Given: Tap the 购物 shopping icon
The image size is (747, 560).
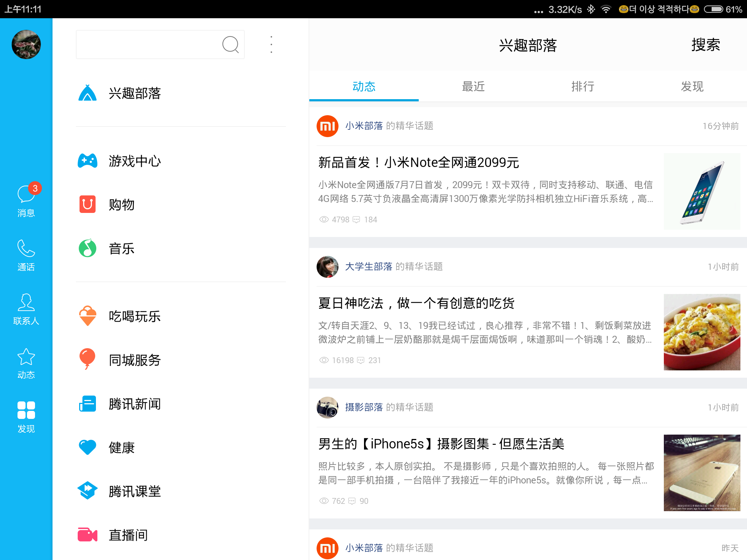Looking at the screenshot, I should pyautogui.click(x=88, y=204).
